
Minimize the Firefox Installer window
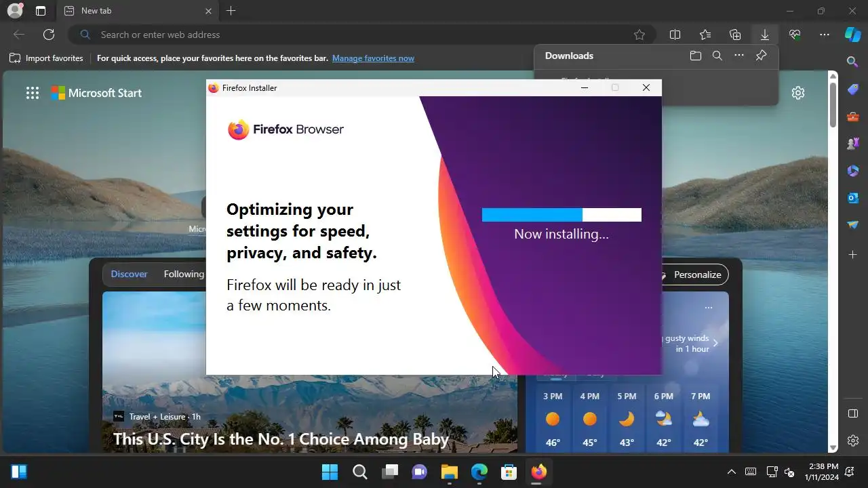(x=585, y=87)
